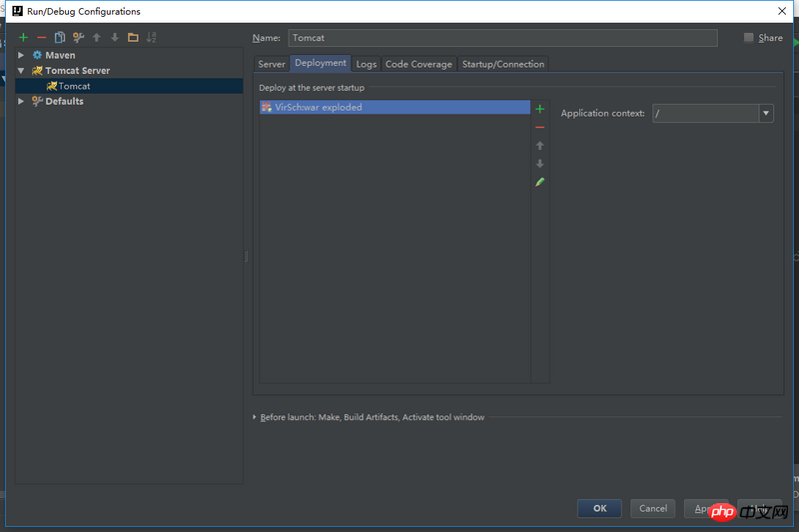The width and height of the screenshot is (799, 532).
Task: Expand the Maven tree node
Action: click(21, 55)
